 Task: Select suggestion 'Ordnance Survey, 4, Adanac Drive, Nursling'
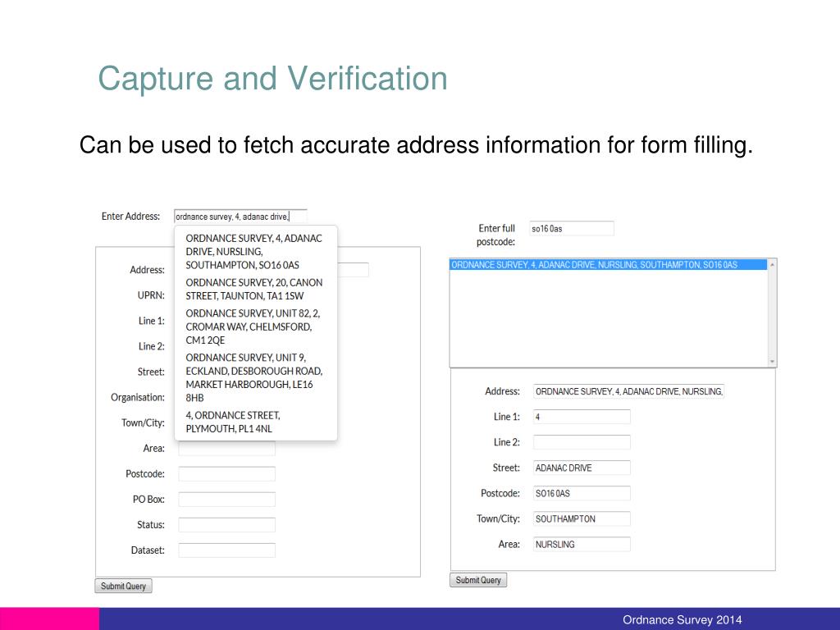click(255, 252)
